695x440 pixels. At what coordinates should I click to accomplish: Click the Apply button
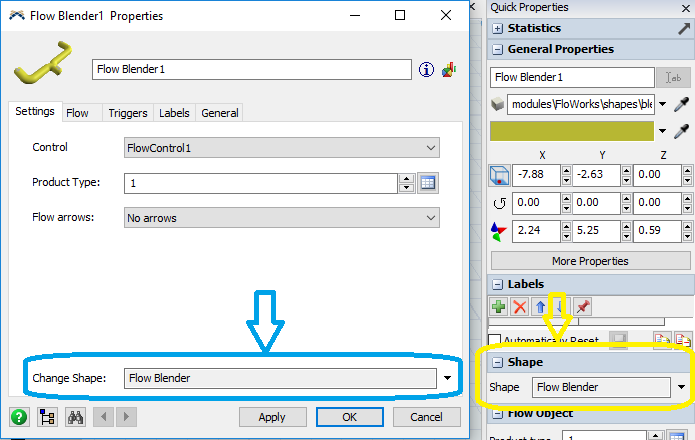point(272,417)
